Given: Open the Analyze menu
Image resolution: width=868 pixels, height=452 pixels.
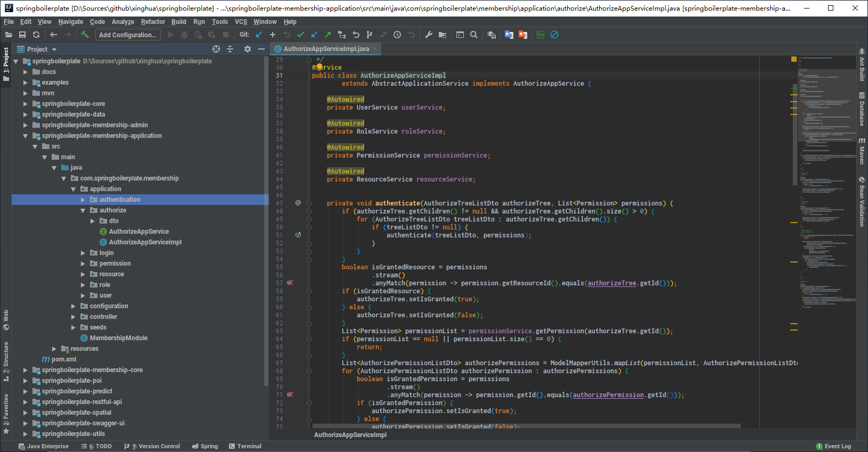Looking at the screenshot, I should point(123,22).
